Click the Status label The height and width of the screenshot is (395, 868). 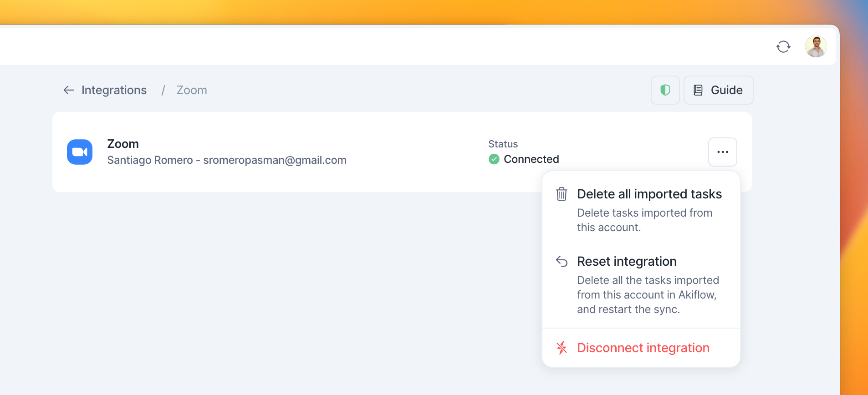point(503,144)
